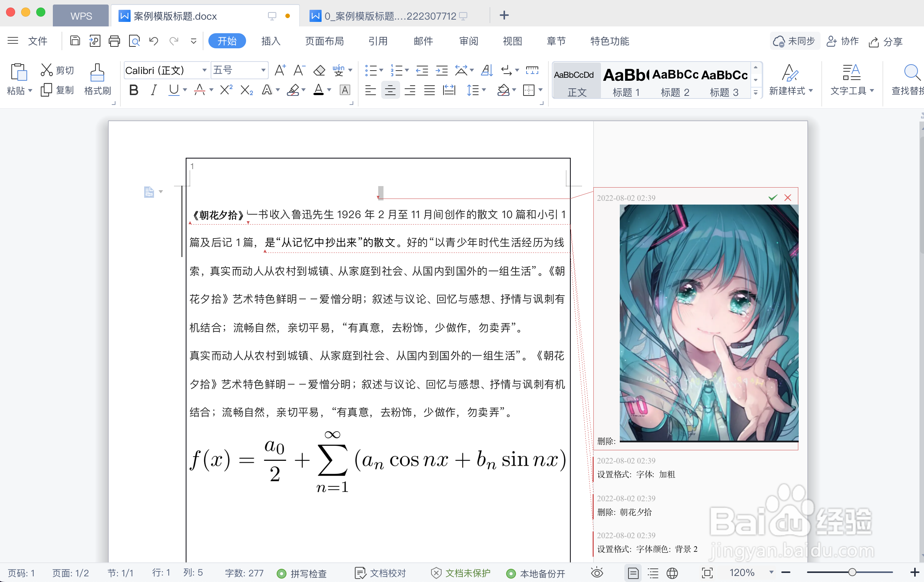This screenshot has width=924, height=582.
Task: Click the Print icon
Action: click(114, 41)
